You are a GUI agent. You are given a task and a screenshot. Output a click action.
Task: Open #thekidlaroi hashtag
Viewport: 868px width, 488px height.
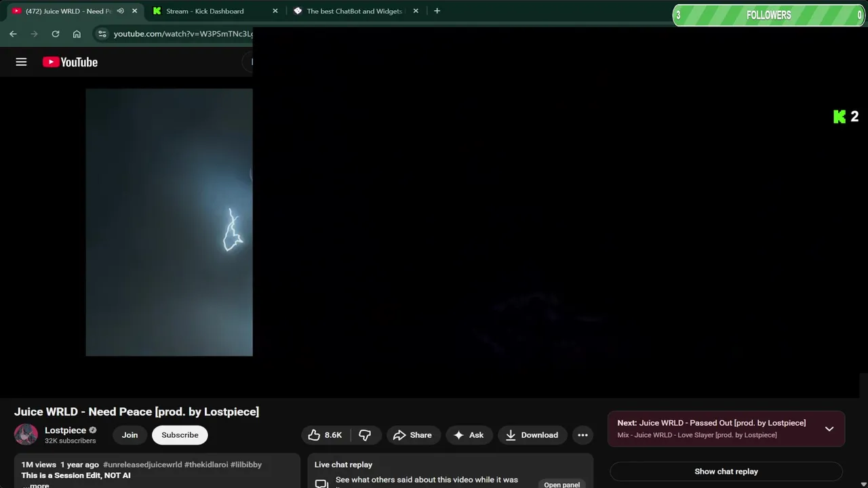click(x=206, y=465)
